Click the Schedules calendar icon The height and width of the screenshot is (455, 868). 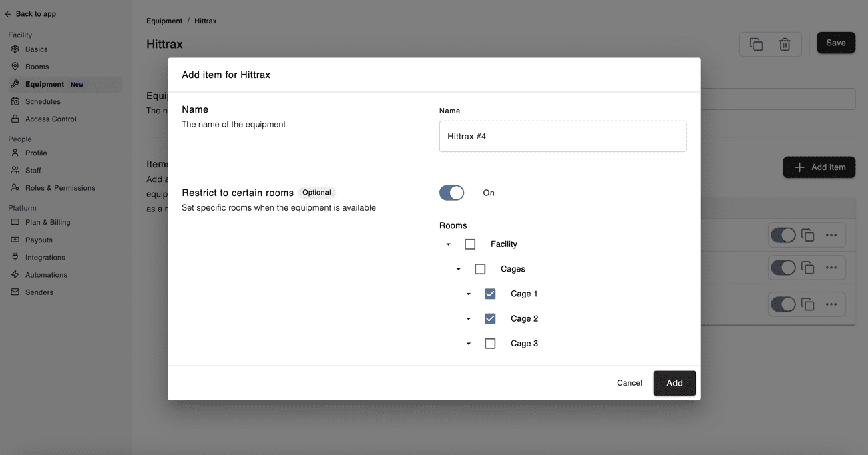click(15, 101)
